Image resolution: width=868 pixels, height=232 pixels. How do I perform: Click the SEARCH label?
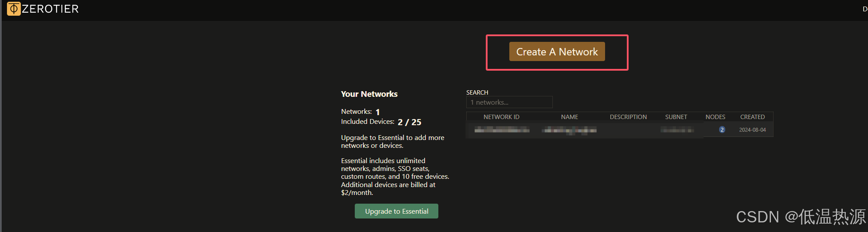click(x=477, y=92)
